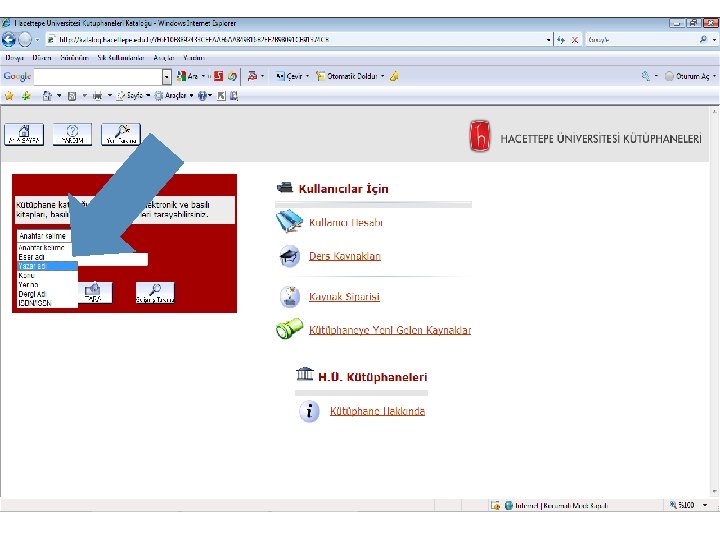
Task: Expand the Araçlar tools dropdown in the command bar
Action: [x=174, y=96]
